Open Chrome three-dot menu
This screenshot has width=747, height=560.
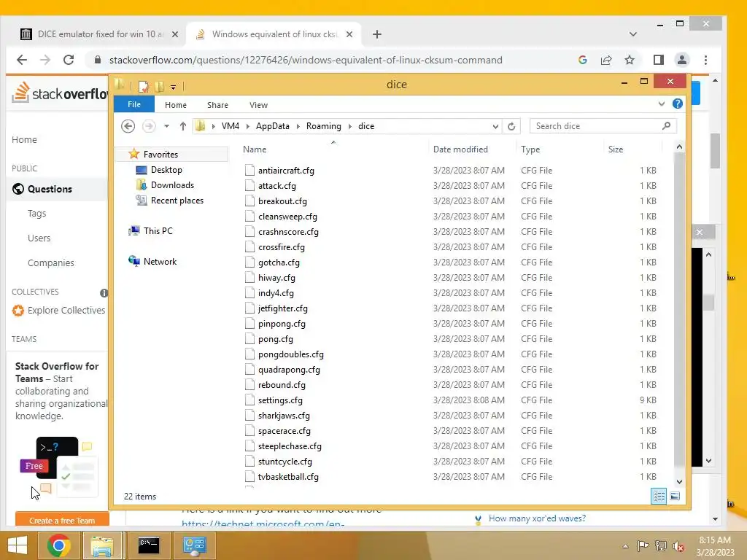pos(705,60)
